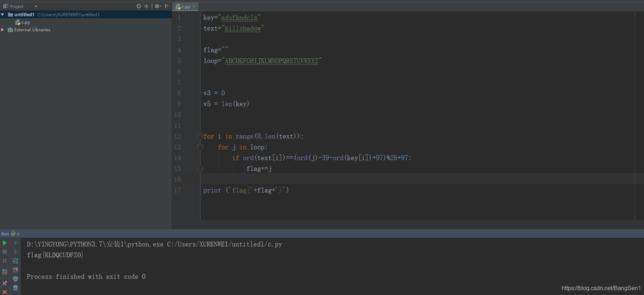Click line number 1 in gutter
Image resolution: width=644 pixels, height=295 pixels.
coord(179,18)
